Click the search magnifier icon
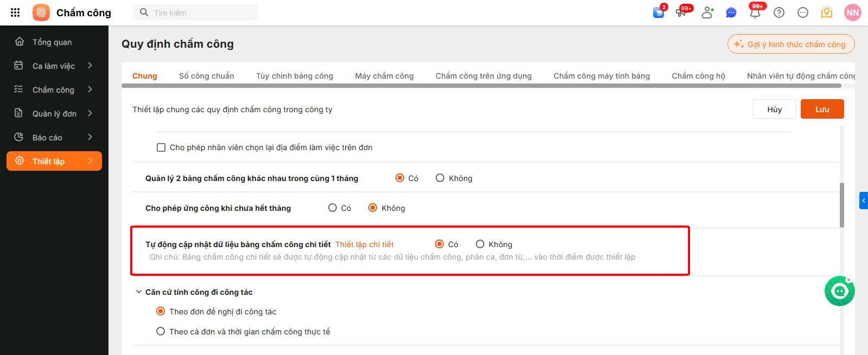The height and width of the screenshot is (355, 868). click(144, 12)
